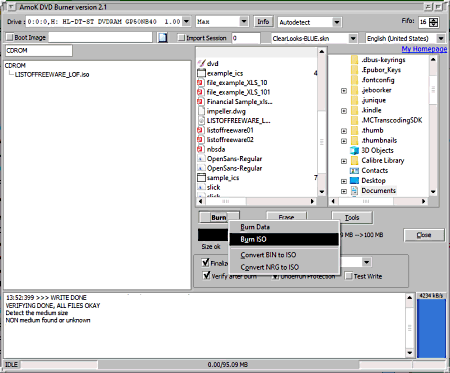Select Burn ISO menu entry

(284, 239)
